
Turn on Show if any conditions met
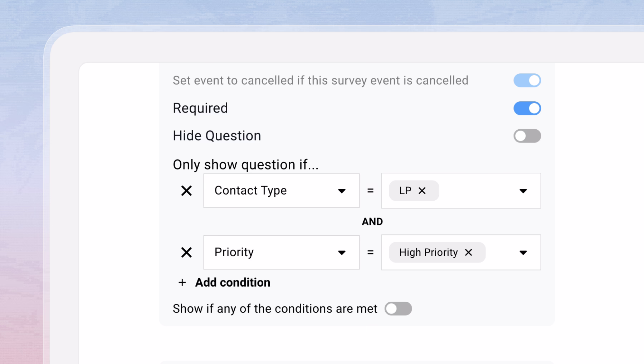[398, 309]
